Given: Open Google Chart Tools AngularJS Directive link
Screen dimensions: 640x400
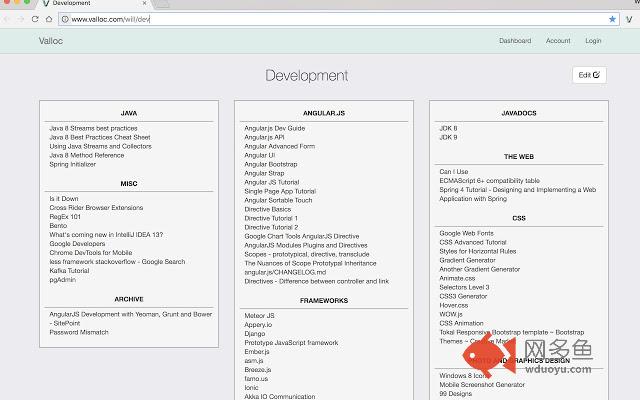Looking at the screenshot, I should pyautogui.click(x=302, y=236).
